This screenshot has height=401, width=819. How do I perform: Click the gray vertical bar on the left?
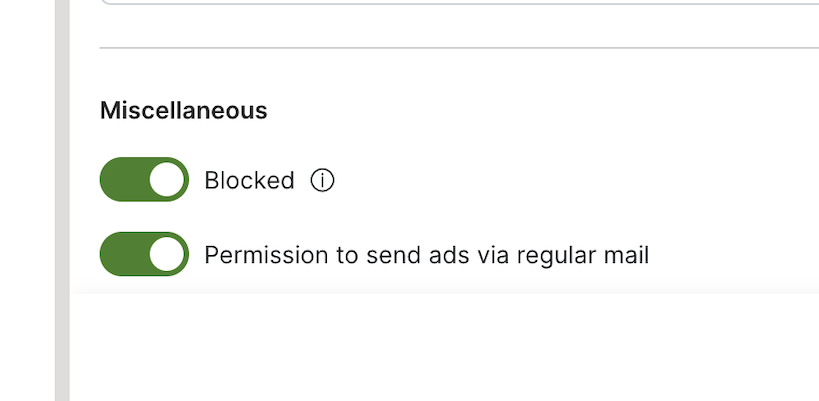[62, 200]
